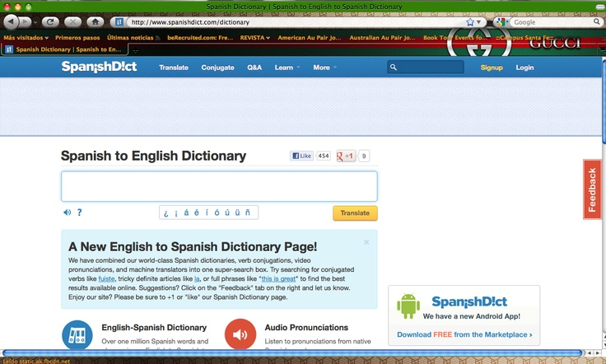Screen dimensions: 606x364
Task: Reload the page with the refresh icon
Action: [x=51, y=21]
